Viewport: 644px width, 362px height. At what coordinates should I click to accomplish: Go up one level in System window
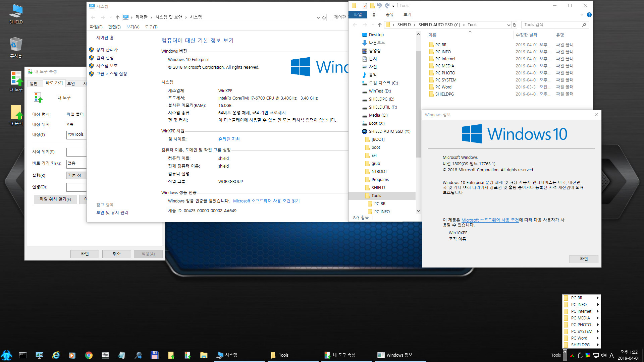pos(117,17)
